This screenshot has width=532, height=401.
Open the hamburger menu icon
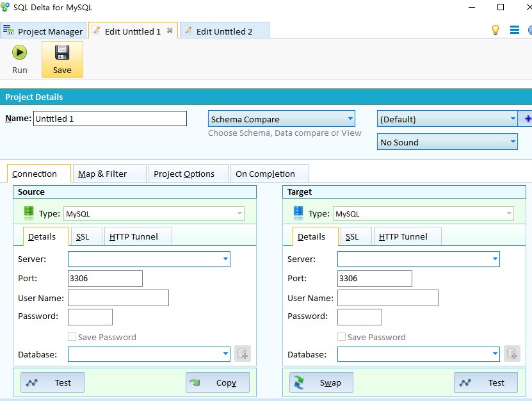(514, 30)
